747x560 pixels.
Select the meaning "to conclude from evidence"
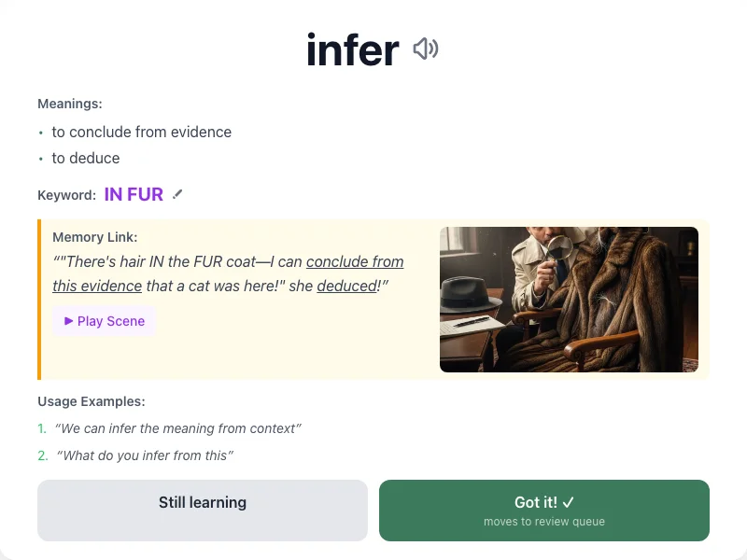click(142, 132)
